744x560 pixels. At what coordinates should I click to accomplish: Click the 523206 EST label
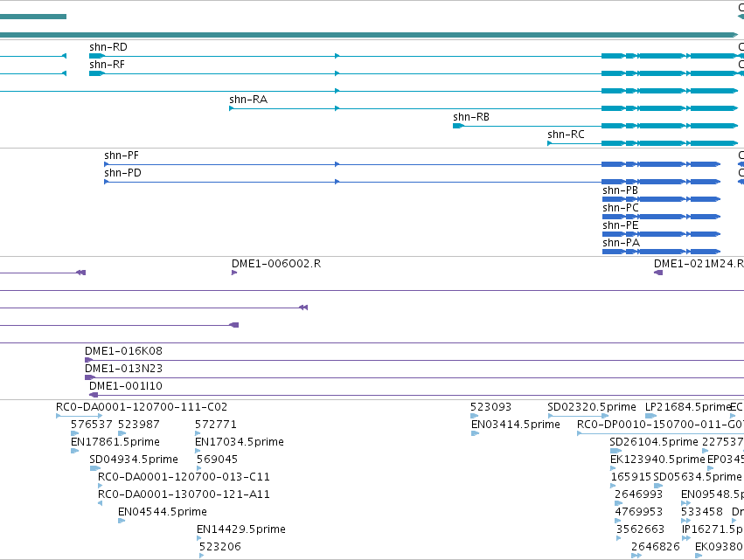(x=220, y=547)
